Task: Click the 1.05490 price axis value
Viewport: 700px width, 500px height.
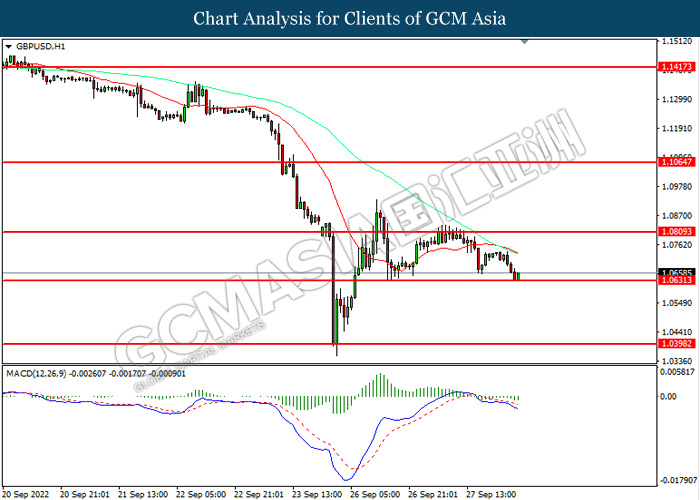Action: click(677, 303)
